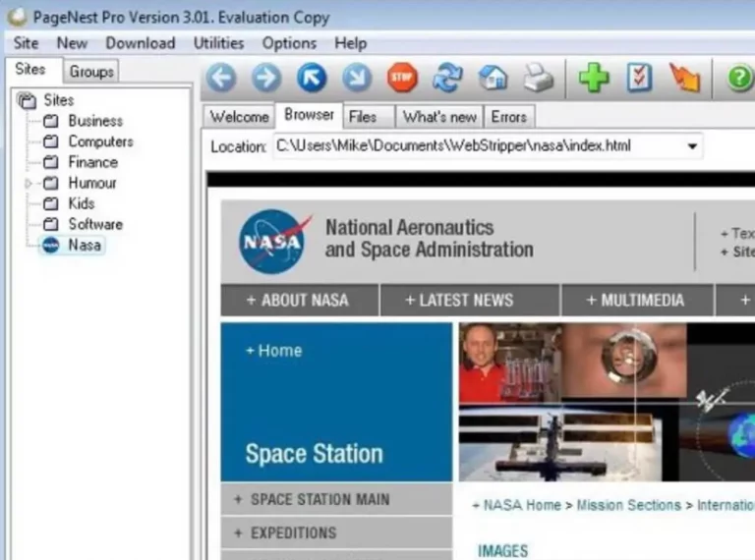Go forward with the blue right arrow

coord(266,78)
